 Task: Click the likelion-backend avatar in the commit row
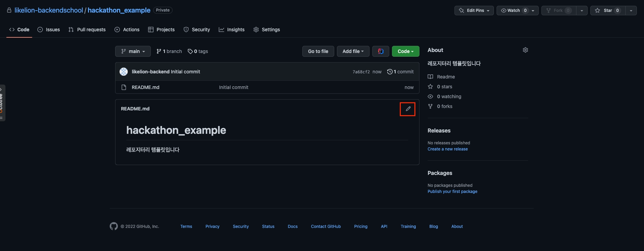124,72
